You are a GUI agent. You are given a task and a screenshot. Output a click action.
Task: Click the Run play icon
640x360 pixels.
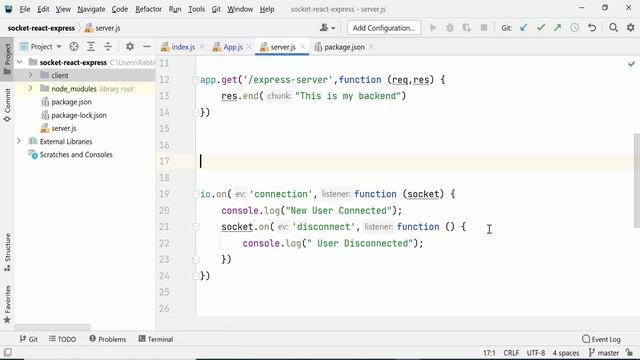coord(433,28)
